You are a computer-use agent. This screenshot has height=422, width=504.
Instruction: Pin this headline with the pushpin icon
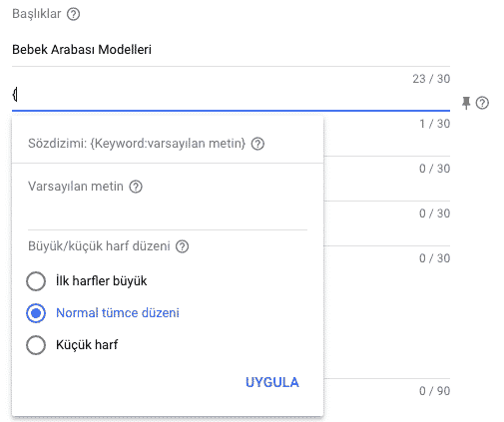pyautogui.click(x=466, y=103)
